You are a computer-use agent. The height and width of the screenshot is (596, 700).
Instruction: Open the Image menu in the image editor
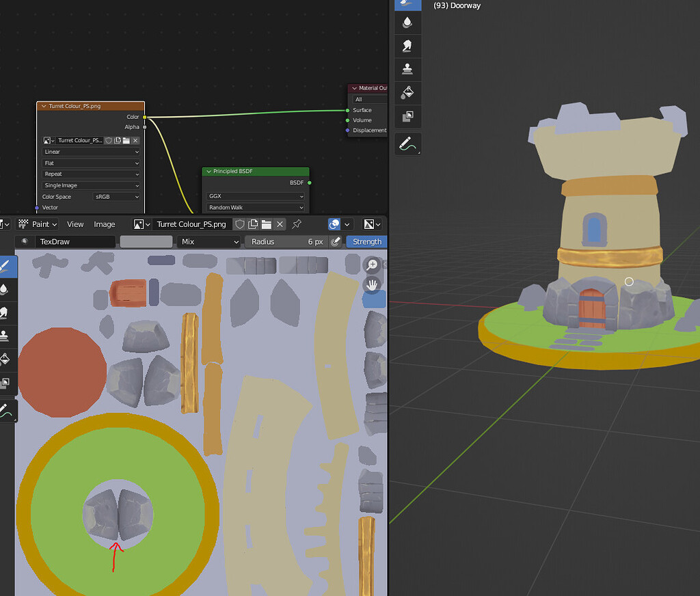[105, 224]
